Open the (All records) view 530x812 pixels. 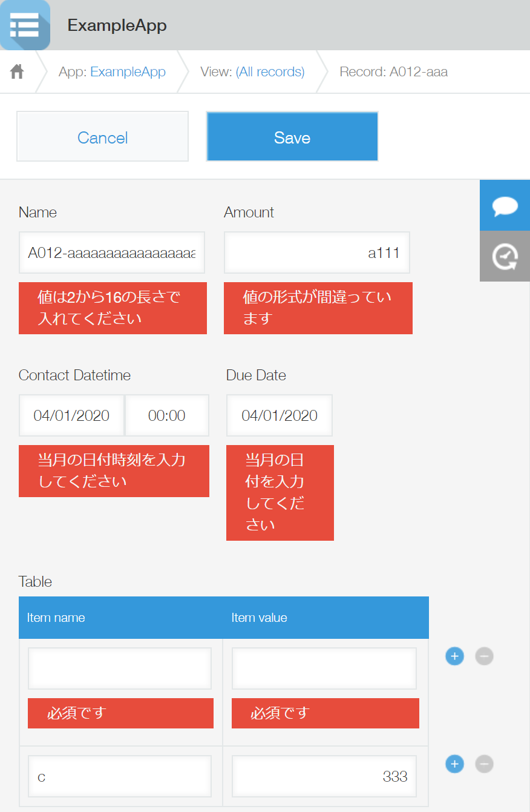tap(270, 71)
